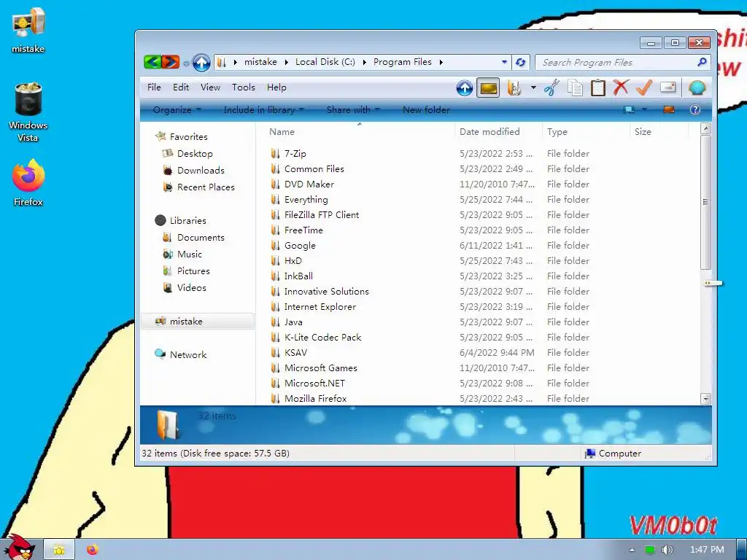Open the Organize dropdown
Image resolution: width=747 pixels, height=560 pixels.
point(177,110)
